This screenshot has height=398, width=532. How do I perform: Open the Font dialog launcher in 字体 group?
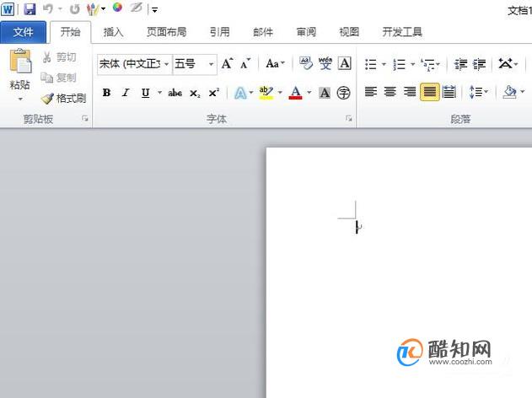point(348,118)
